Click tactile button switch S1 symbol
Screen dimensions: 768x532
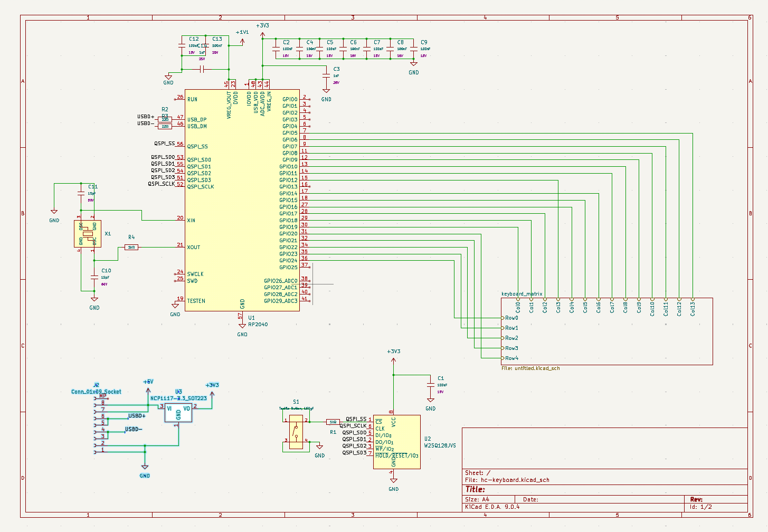pos(296,432)
